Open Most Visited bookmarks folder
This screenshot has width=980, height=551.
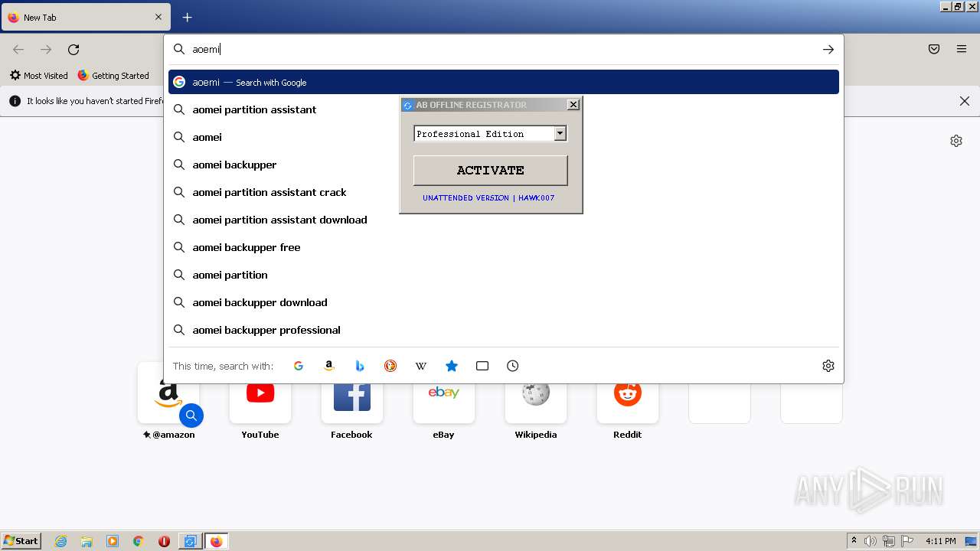[x=39, y=76]
